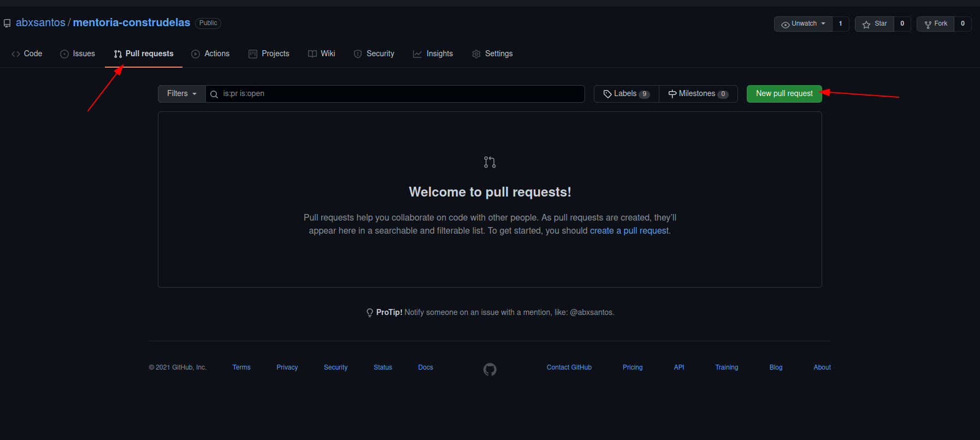Open the Wiki tab
The height and width of the screenshot is (440, 980).
[x=322, y=53]
